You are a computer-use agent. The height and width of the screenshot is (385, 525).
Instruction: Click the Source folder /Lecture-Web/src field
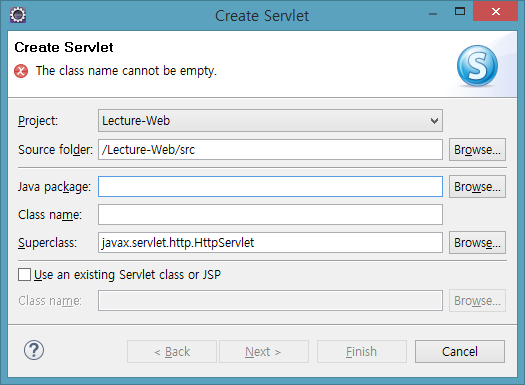[270, 150]
